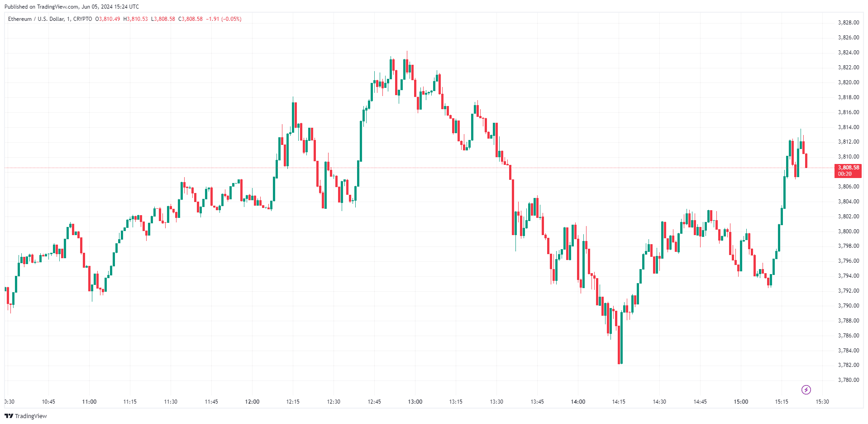Click the 3,824.00 price axis label
Image resolution: width=868 pixels, height=424 pixels.
click(x=848, y=53)
